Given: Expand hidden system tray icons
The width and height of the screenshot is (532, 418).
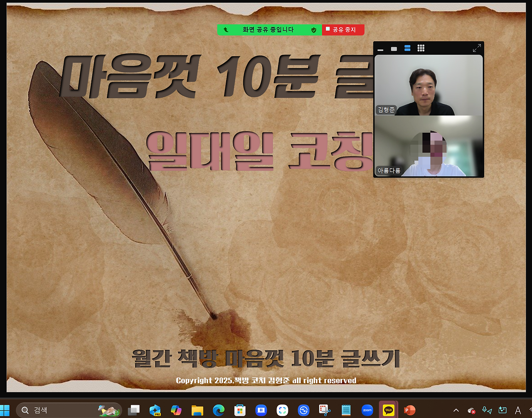Looking at the screenshot, I should pos(456,411).
